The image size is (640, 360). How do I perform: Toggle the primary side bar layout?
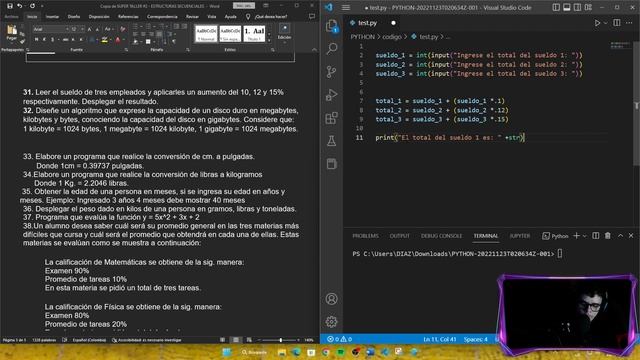tap(556, 7)
